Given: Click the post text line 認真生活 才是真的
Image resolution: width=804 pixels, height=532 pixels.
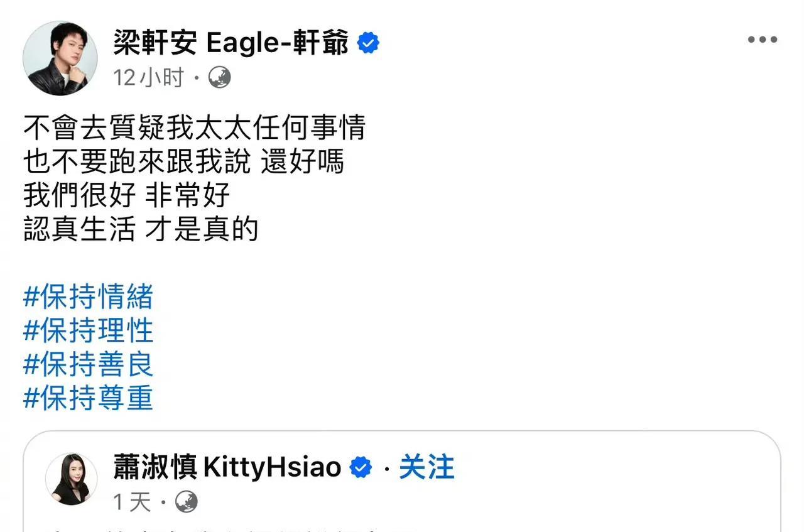Looking at the screenshot, I should click(x=141, y=230).
